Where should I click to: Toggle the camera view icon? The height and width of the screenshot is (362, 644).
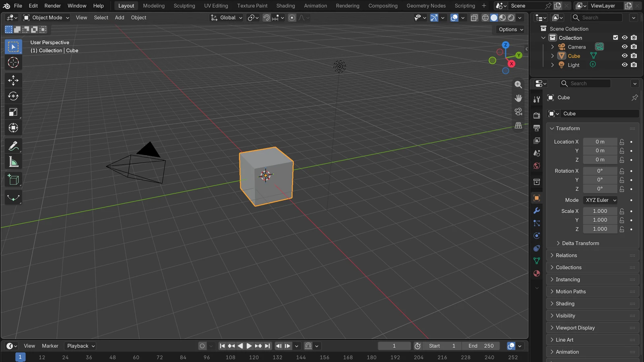click(518, 112)
